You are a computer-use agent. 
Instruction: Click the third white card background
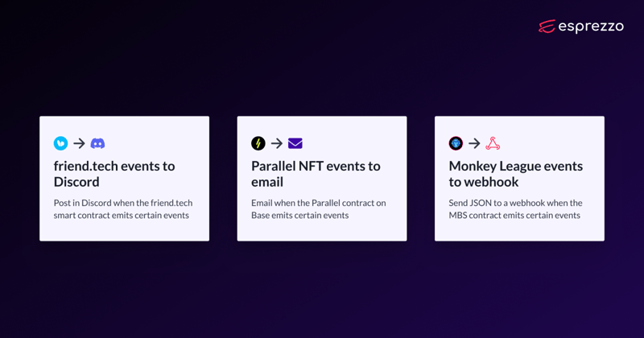[x=519, y=232]
